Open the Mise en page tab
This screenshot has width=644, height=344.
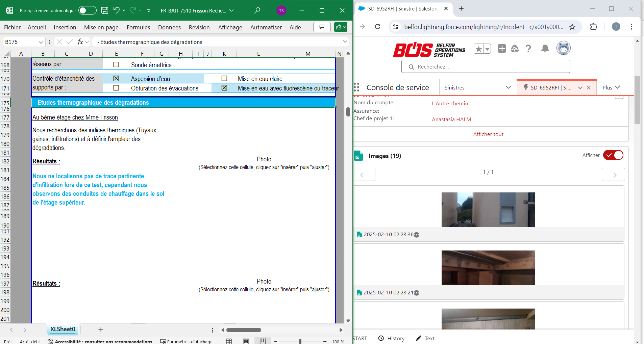click(101, 27)
